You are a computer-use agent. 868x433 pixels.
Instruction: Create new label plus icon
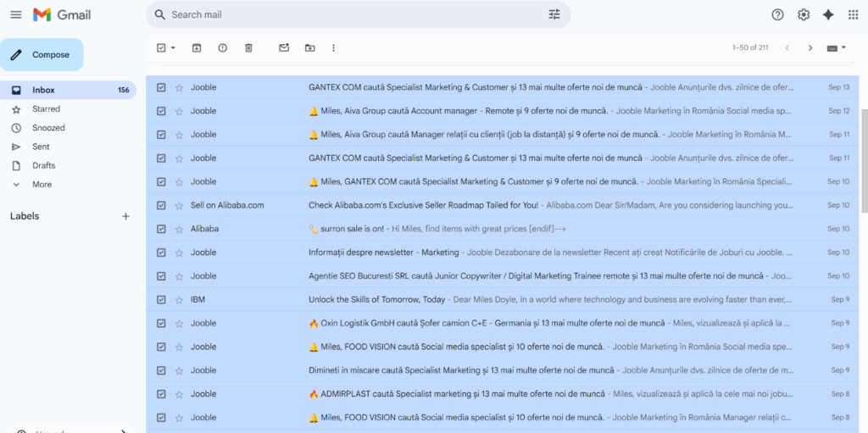[x=125, y=217]
